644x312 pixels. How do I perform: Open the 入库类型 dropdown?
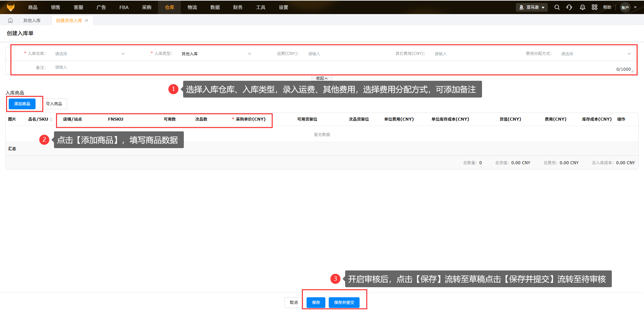click(216, 54)
